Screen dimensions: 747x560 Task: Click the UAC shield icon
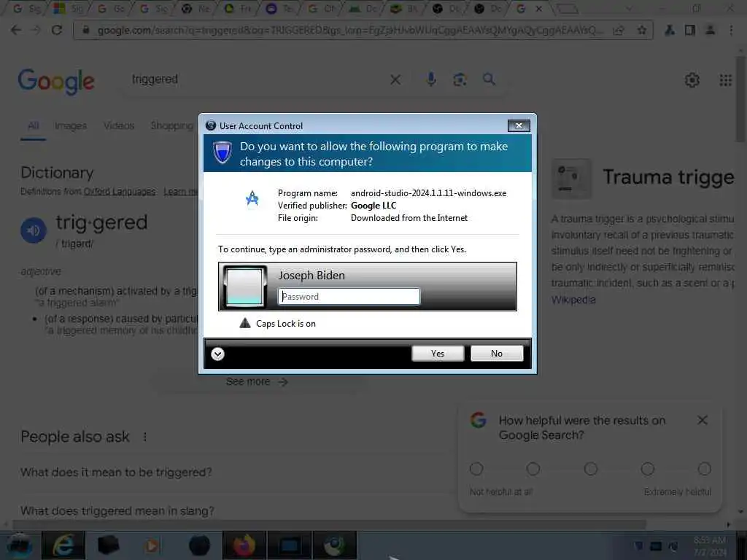222,152
